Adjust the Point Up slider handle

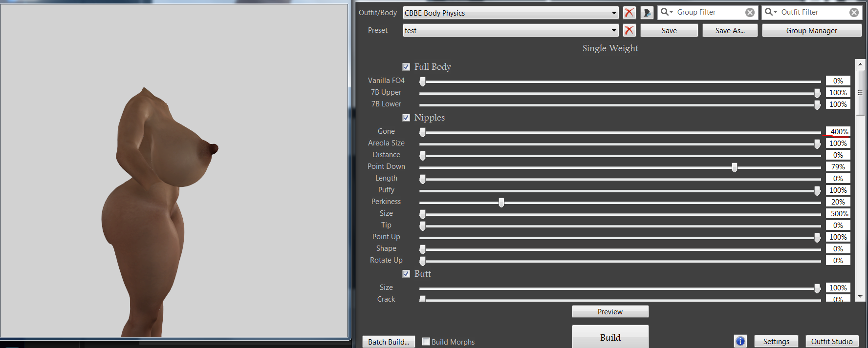click(817, 238)
